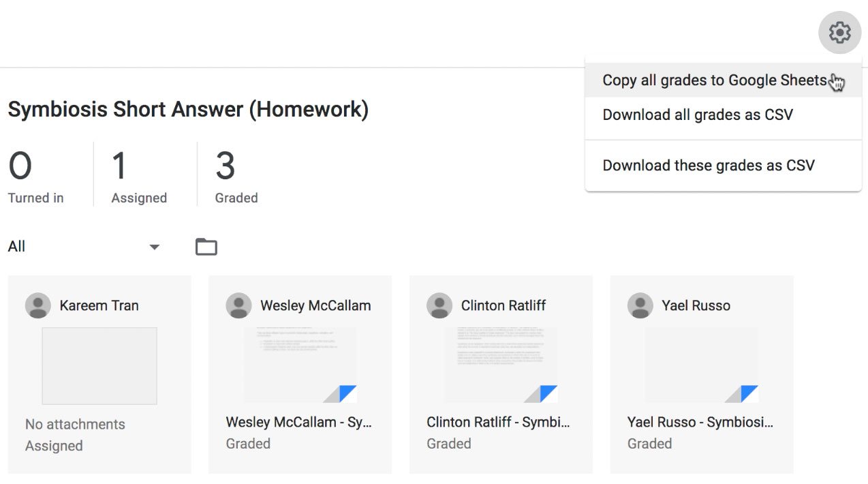Select Kareem Tran's avatar icon

pos(37,305)
